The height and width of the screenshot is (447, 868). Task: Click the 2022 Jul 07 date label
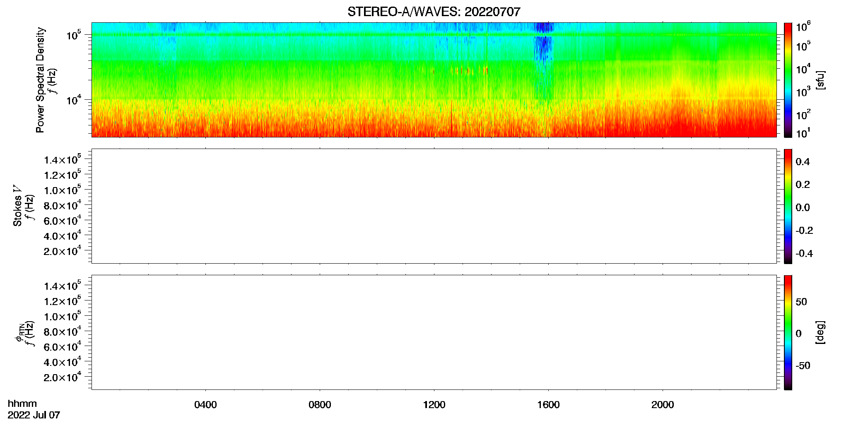(x=34, y=415)
